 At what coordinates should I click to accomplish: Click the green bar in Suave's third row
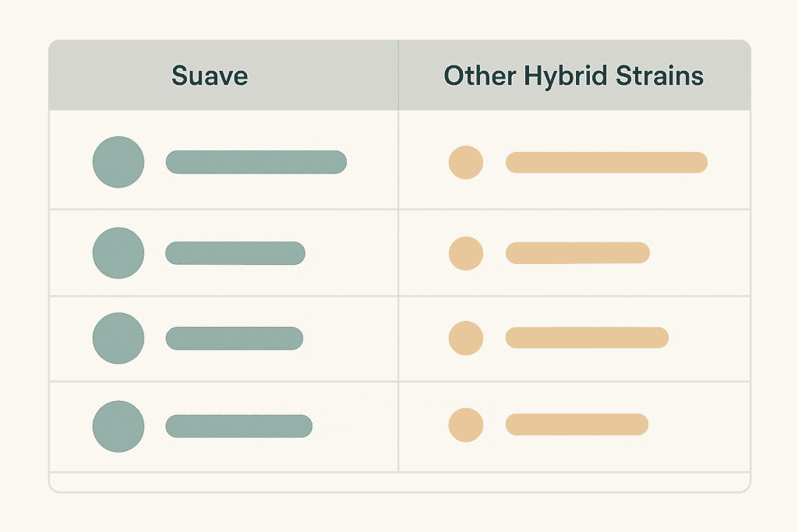(234, 338)
